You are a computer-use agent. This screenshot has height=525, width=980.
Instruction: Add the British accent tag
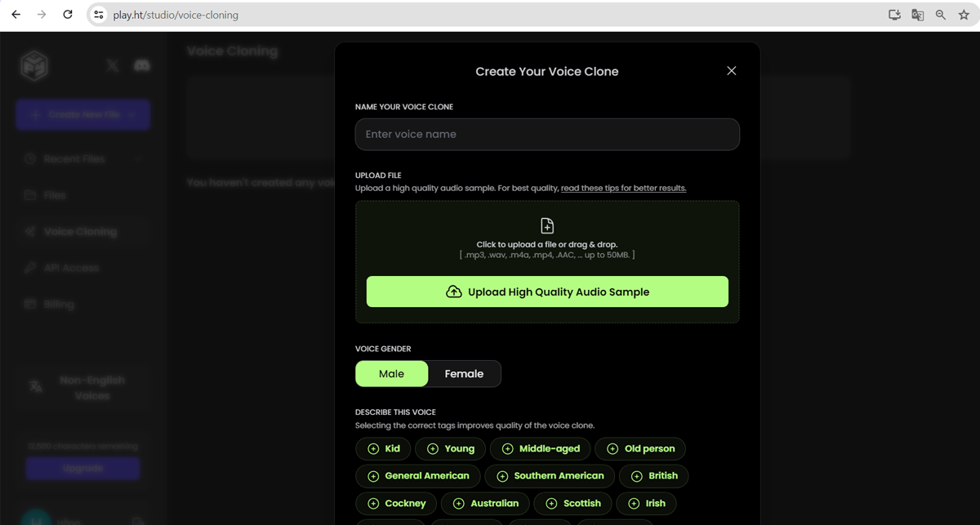pos(653,476)
